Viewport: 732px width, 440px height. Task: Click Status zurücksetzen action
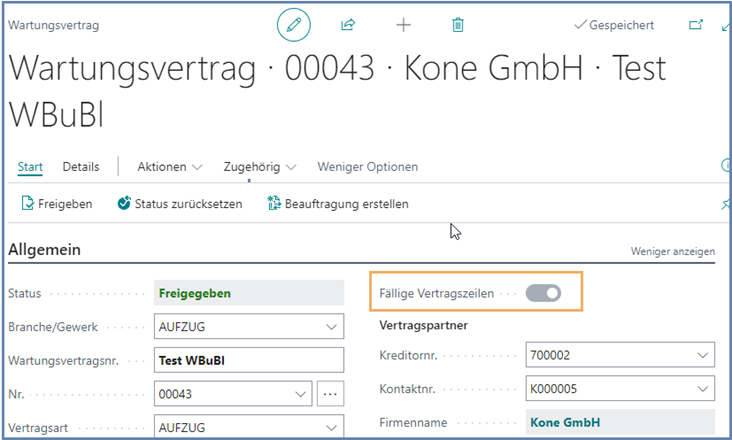coord(180,204)
